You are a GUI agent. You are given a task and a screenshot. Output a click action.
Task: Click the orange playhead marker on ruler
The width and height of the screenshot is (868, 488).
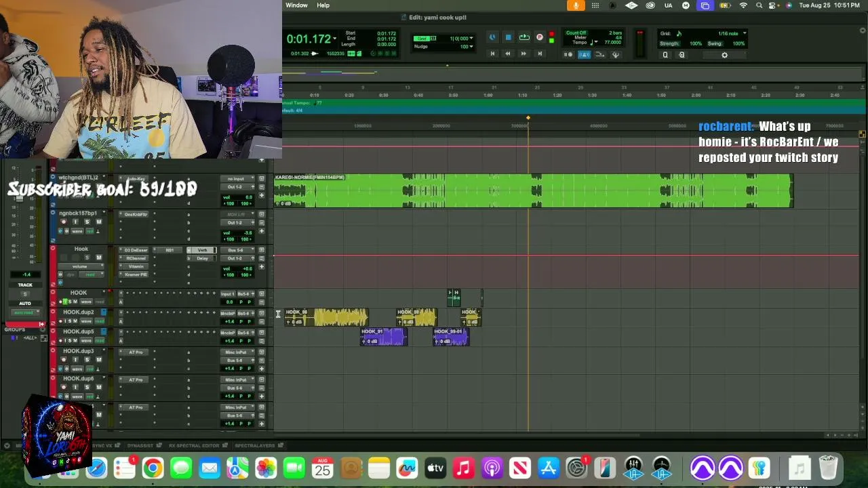[x=528, y=119]
